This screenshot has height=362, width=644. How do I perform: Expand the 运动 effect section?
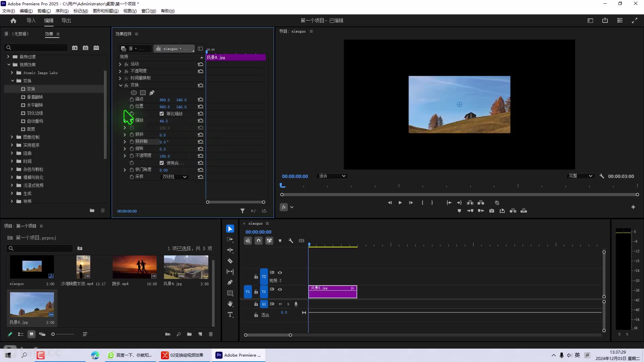tap(120, 64)
